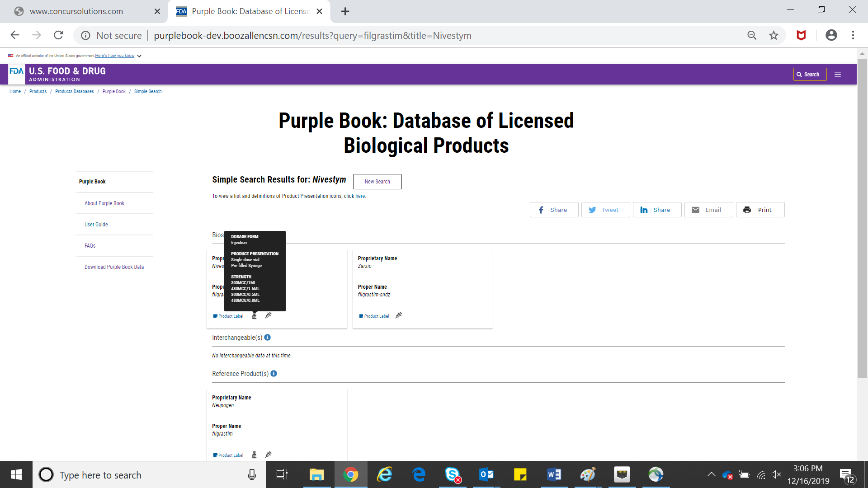The height and width of the screenshot is (488, 868).
Task: Switch to the concursolutions.com tab
Action: [x=77, y=11]
